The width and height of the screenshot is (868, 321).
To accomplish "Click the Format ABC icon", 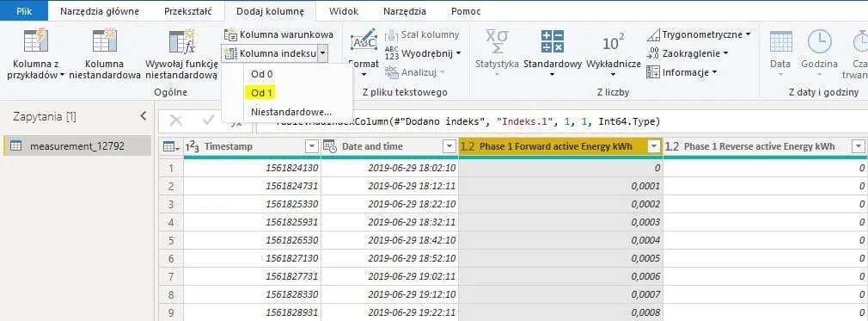I will [x=364, y=41].
